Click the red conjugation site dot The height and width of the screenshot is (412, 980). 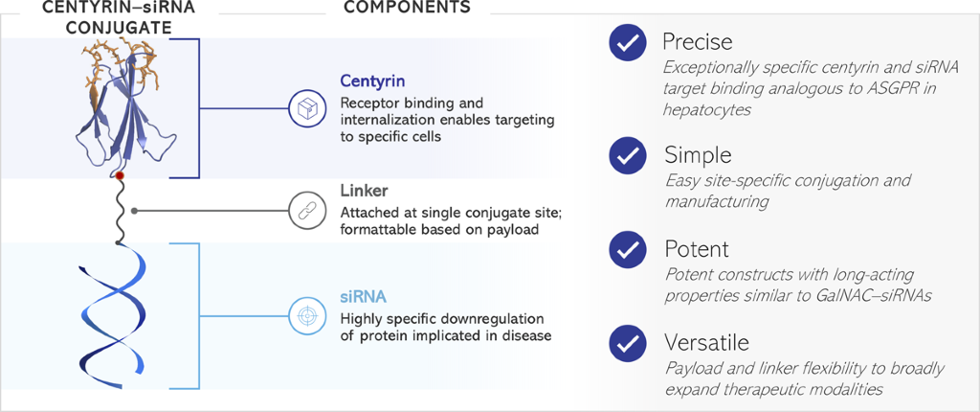pyautogui.click(x=120, y=176)
